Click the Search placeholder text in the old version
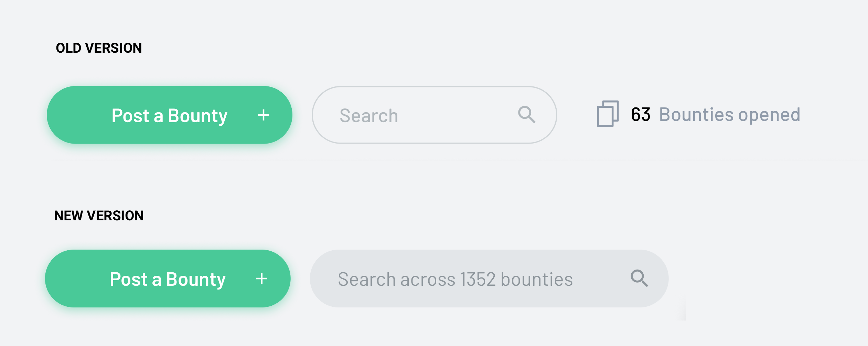This screenshot has width=868, height=346. [x=368, y=115]
